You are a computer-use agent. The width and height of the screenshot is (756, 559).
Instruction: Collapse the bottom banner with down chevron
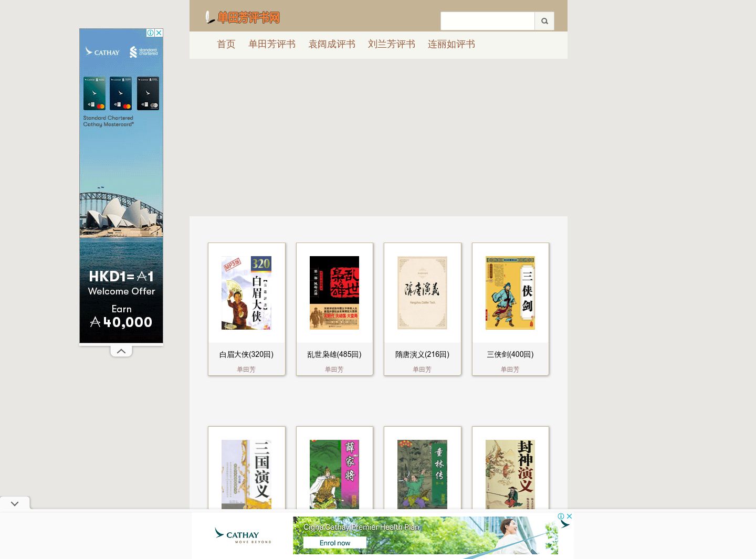pyautogui.click(x=15, y=503)
